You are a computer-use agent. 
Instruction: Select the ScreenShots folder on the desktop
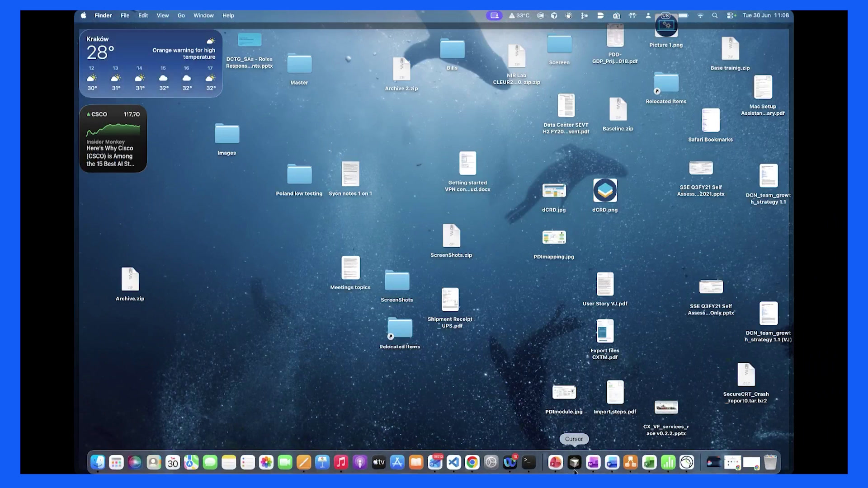click(397, 286)
